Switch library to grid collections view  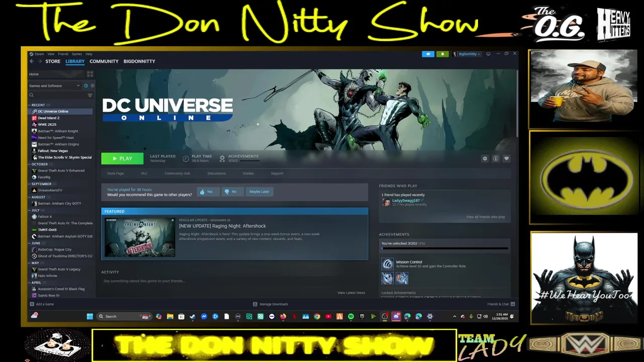(90, 74)
